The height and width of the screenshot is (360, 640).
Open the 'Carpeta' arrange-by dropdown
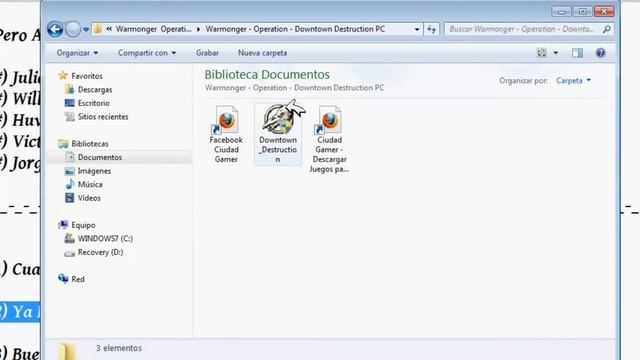573,80
